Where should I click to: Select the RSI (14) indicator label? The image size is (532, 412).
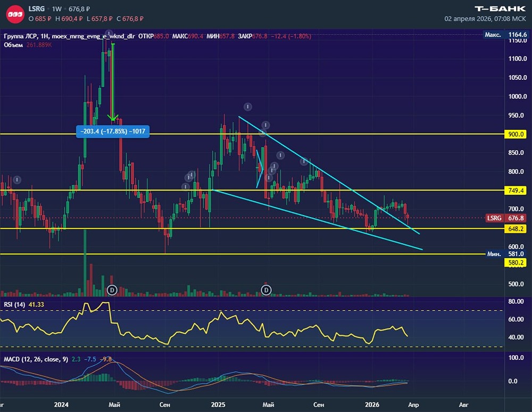point(14,304)
